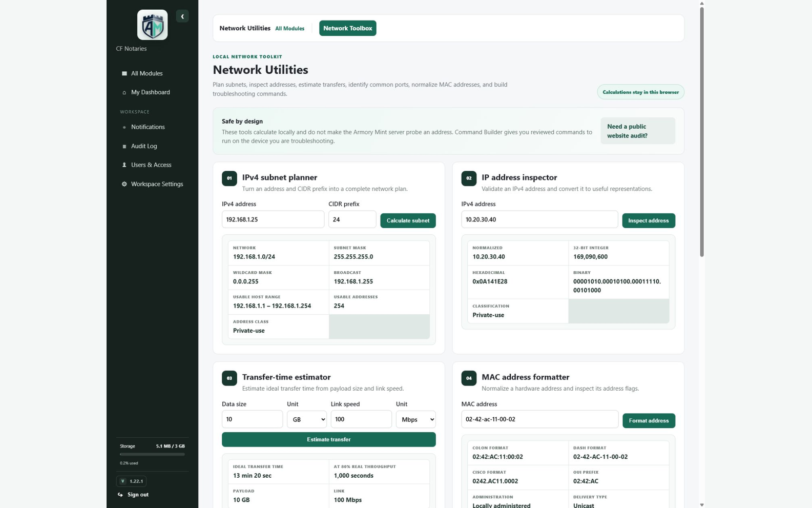Click the binary address value
The width and height of the screenshot is (812, 508).
pos(617,286)
